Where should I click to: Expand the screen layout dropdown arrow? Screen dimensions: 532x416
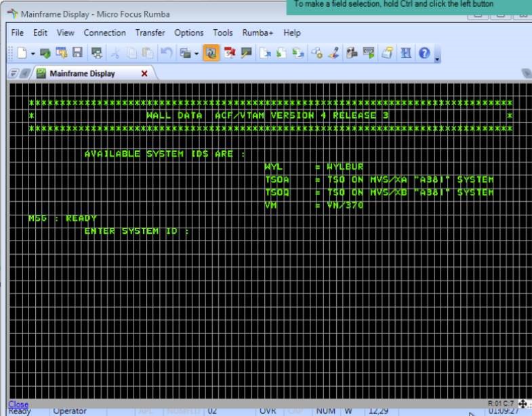tap(197, 54)
